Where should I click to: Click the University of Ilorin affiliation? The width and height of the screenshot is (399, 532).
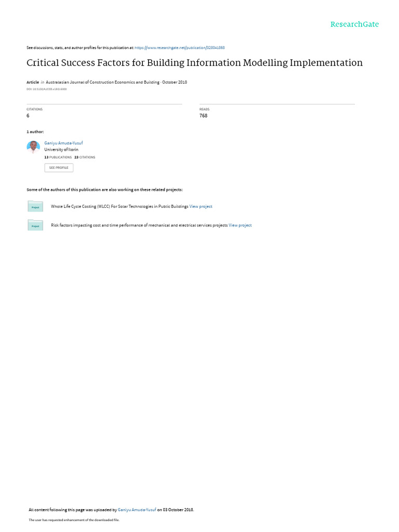[61, 150]
